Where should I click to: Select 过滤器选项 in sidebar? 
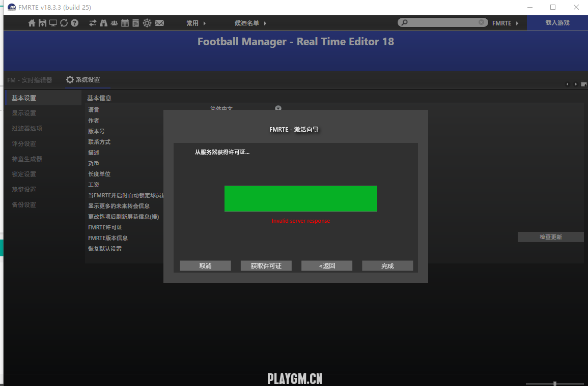(x=27, y=129)
